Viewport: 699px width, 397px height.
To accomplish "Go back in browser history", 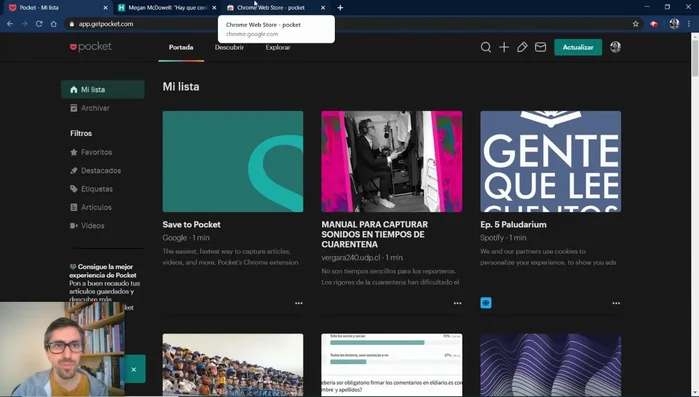I will point(10,24).
